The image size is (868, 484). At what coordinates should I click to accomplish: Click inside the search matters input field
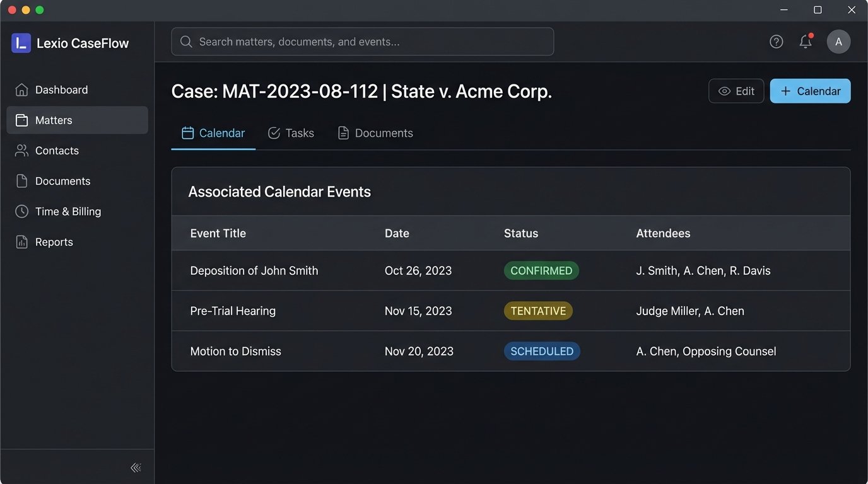[x=362, y=41]
